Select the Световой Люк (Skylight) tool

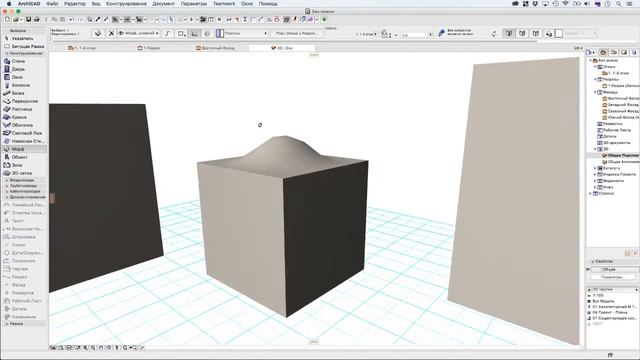[24, 133]
